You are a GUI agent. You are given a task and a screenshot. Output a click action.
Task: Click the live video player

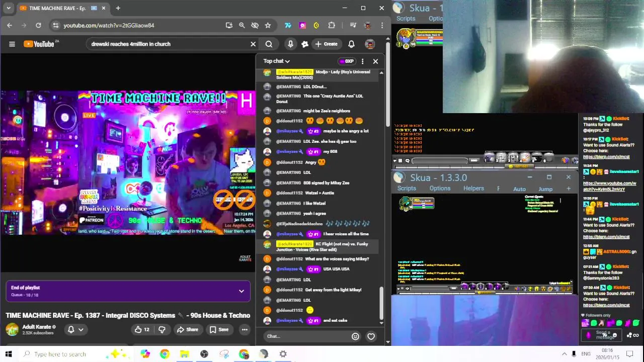128,162
